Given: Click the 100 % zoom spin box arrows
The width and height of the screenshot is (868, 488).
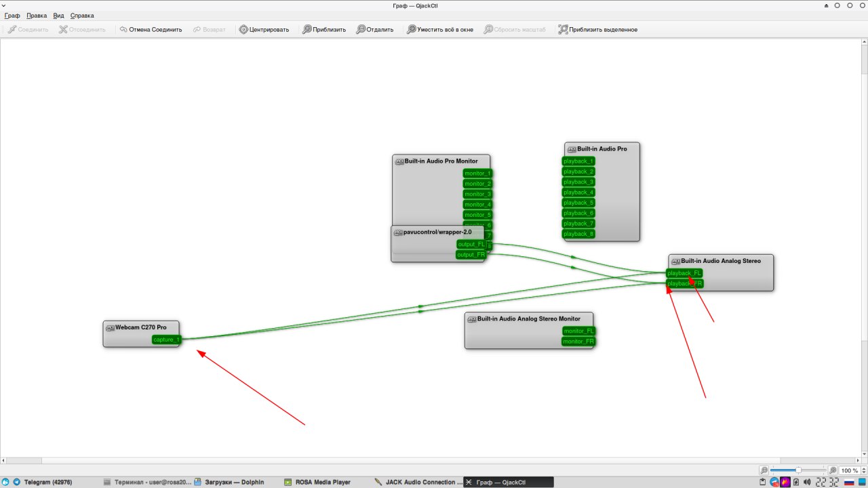Looking at the screenshot, I should click(864, 470).
